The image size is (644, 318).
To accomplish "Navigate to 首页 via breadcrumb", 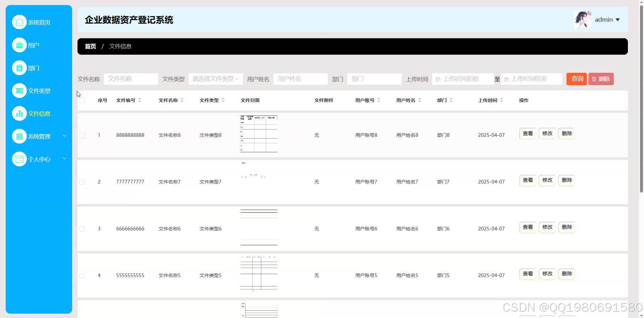I will pyautogui.click(x=90, y=46).
